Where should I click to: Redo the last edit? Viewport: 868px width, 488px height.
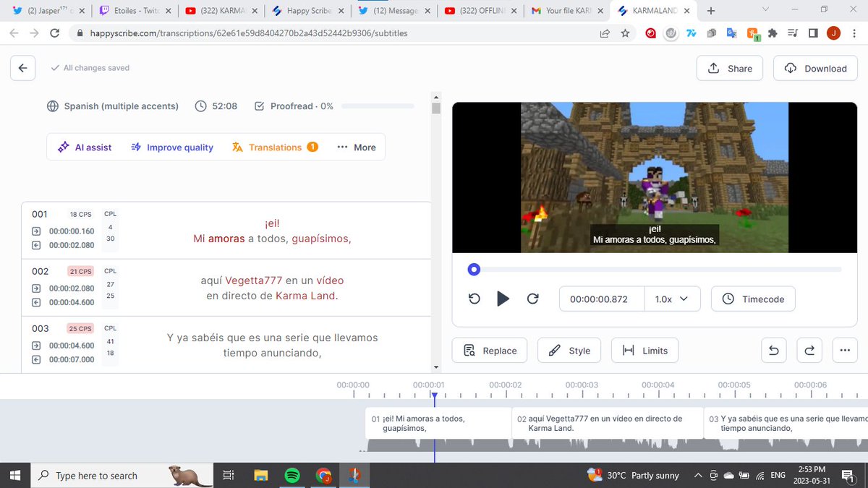click(809, 351)
